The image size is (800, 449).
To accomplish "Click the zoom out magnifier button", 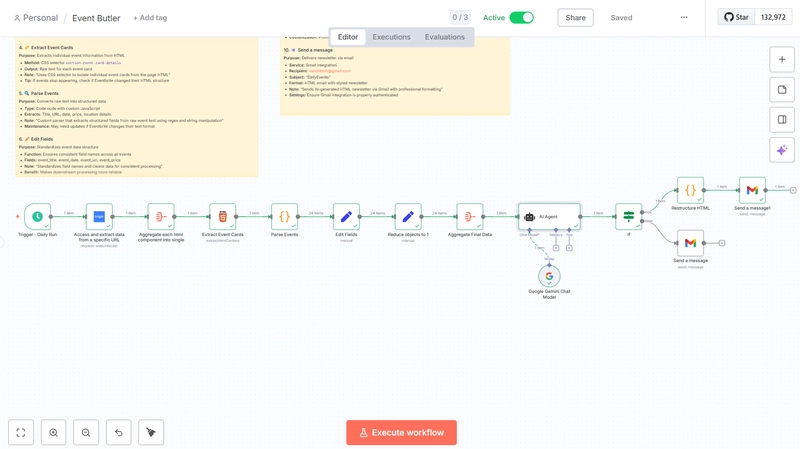I will click(x=86, y=432).
